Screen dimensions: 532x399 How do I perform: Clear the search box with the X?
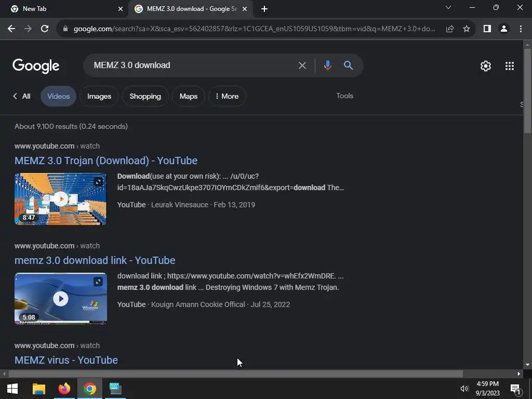302,65
